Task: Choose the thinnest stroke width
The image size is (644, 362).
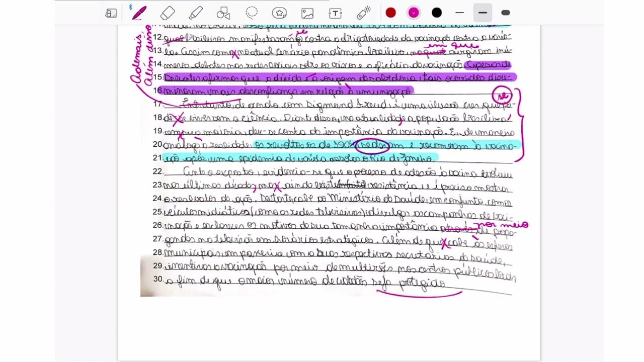Action: pos(459,13)
